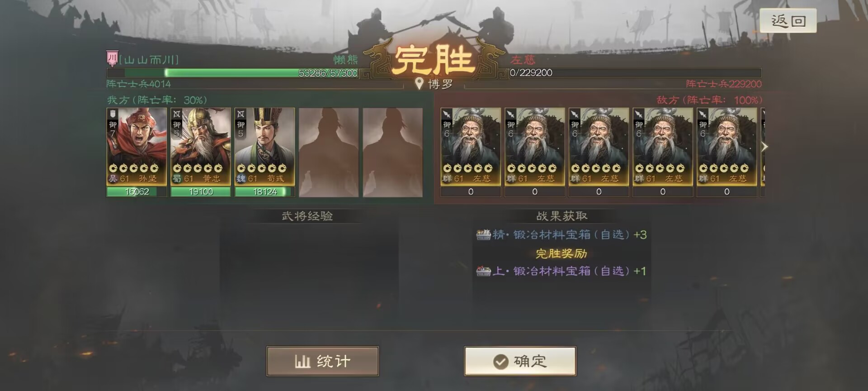Click the fifth enemy 左慈 portrait

tap(726, 147)
